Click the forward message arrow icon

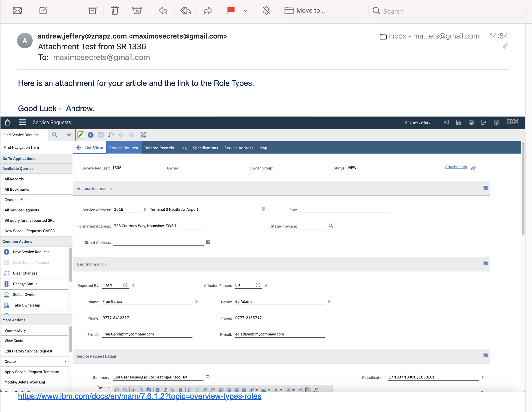coord(208,10)
